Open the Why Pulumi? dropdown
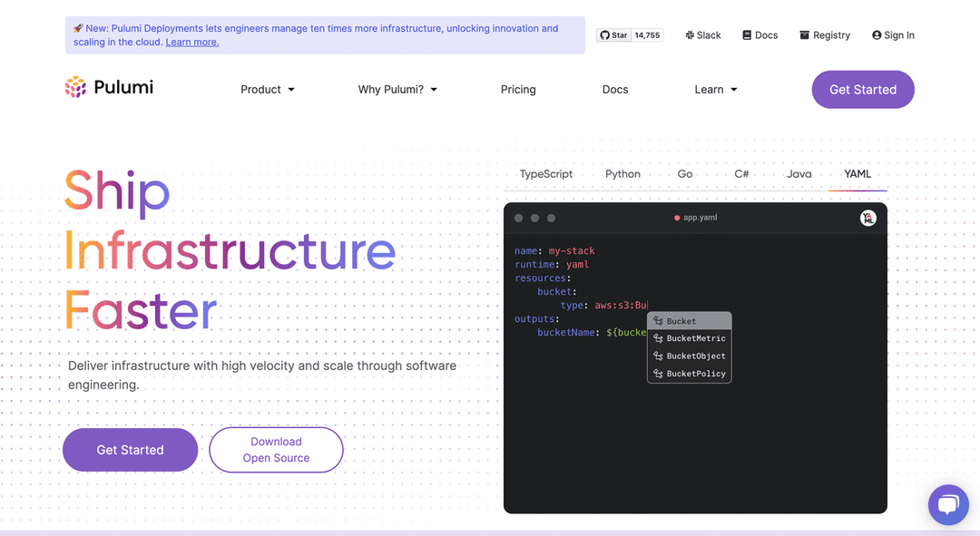Image resolution: width=980 pixels, height=536 pixels. click(x=397, y=89)
